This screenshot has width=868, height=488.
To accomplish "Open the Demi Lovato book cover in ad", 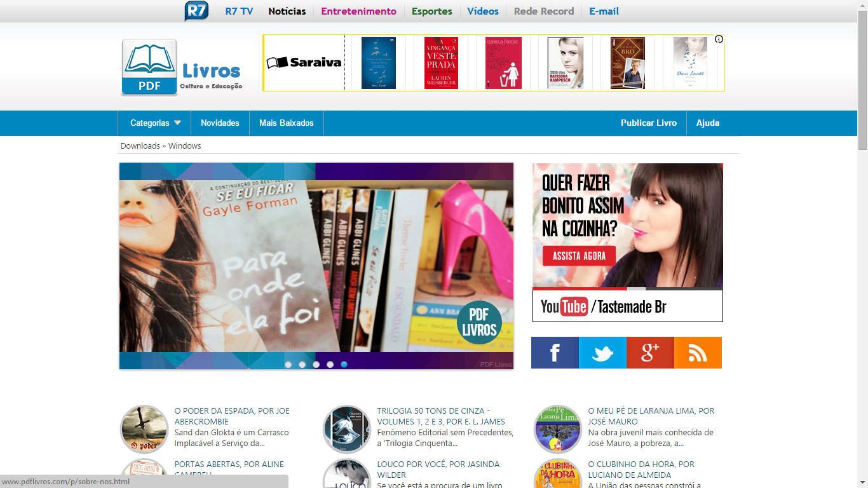I will click(690, 63).
